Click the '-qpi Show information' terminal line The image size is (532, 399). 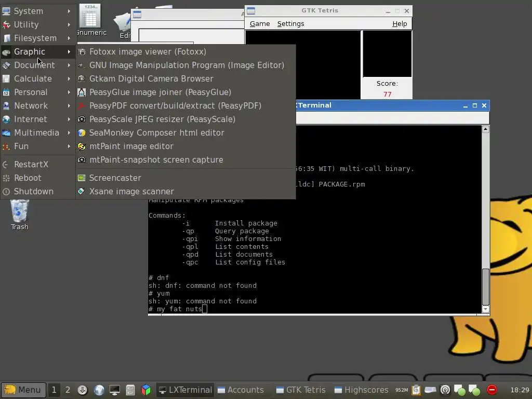click(x=232, y=239)
